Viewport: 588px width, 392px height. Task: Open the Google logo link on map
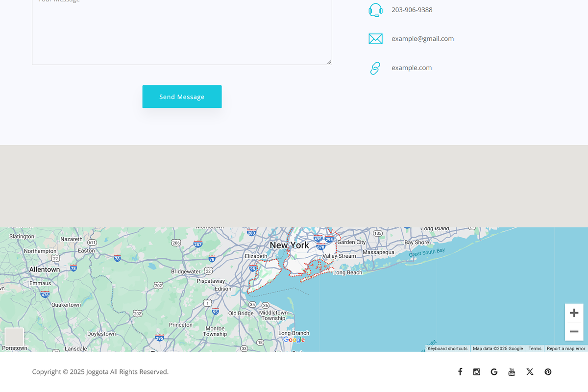point(294,340)
